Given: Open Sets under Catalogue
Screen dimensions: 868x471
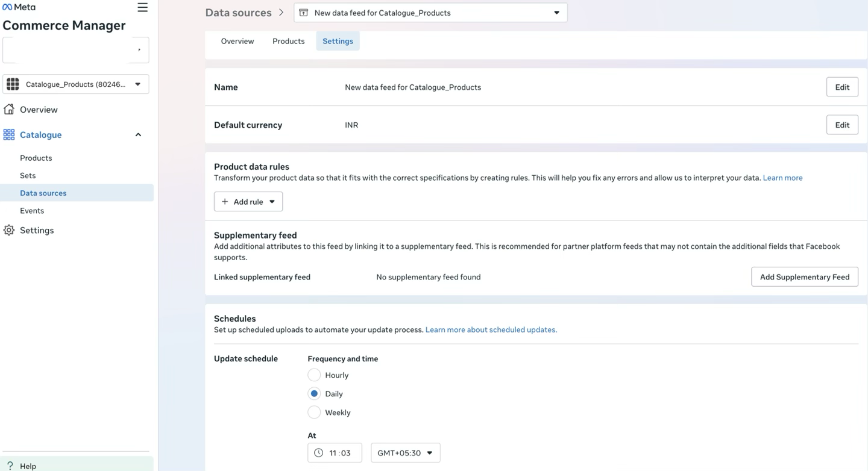Looking at the screenshot, I should click(28, 175).
